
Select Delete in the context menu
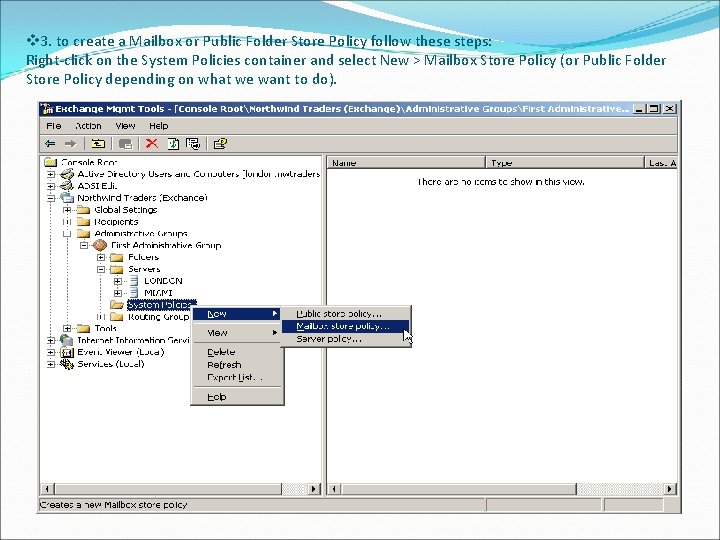click(237, 352)
